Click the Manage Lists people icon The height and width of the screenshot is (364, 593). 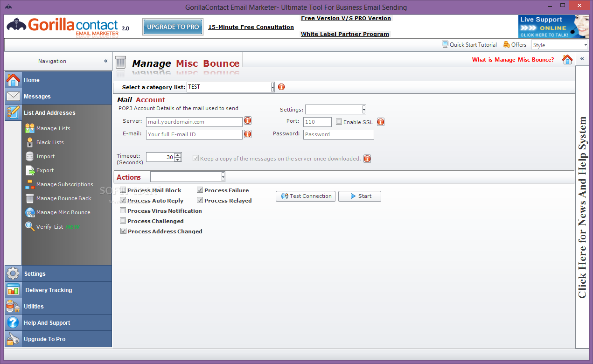tap(30, 128)
